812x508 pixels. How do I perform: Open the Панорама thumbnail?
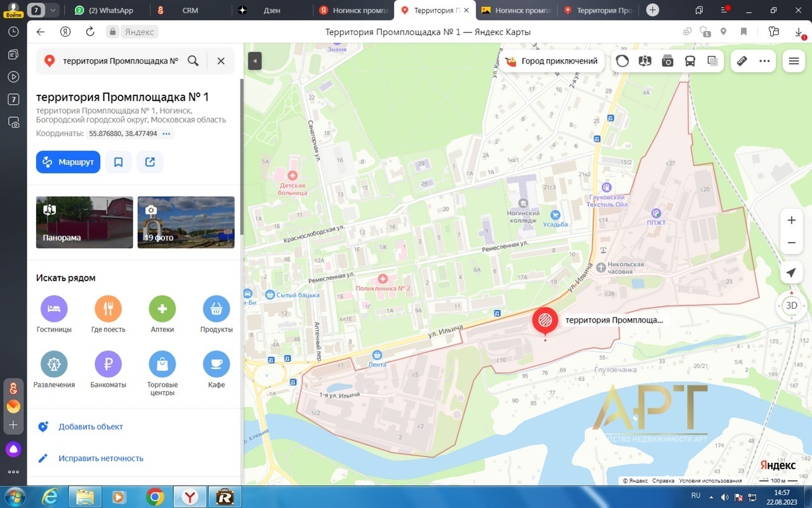click(84, 222)
